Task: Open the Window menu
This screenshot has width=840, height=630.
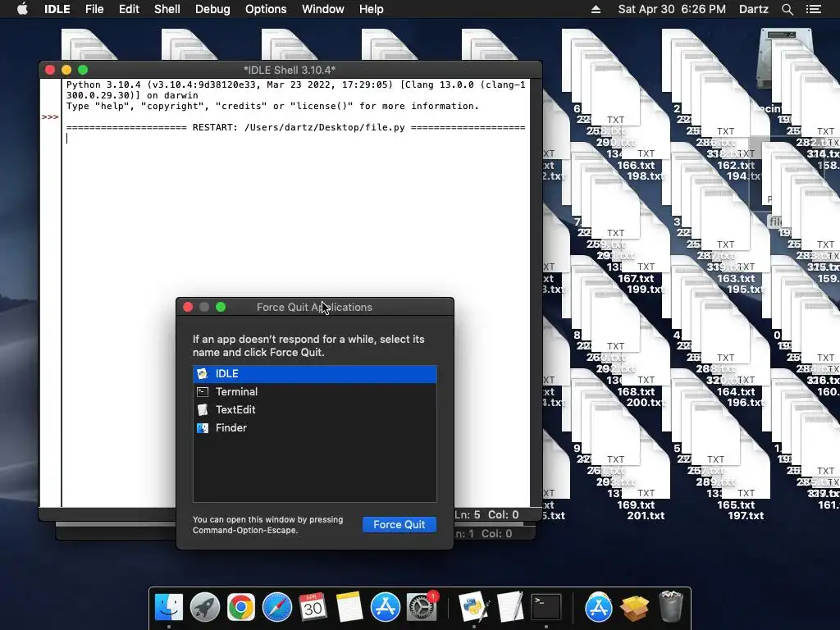Action: (x=322, y=9)
